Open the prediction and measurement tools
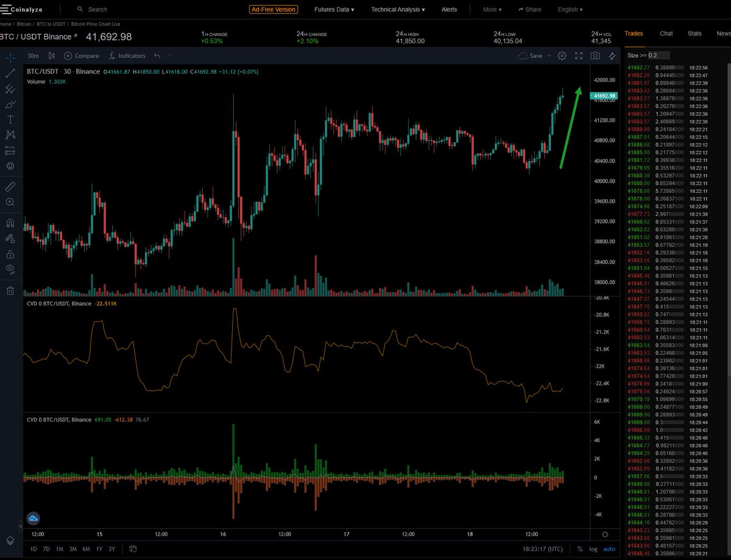 point(10,150)
